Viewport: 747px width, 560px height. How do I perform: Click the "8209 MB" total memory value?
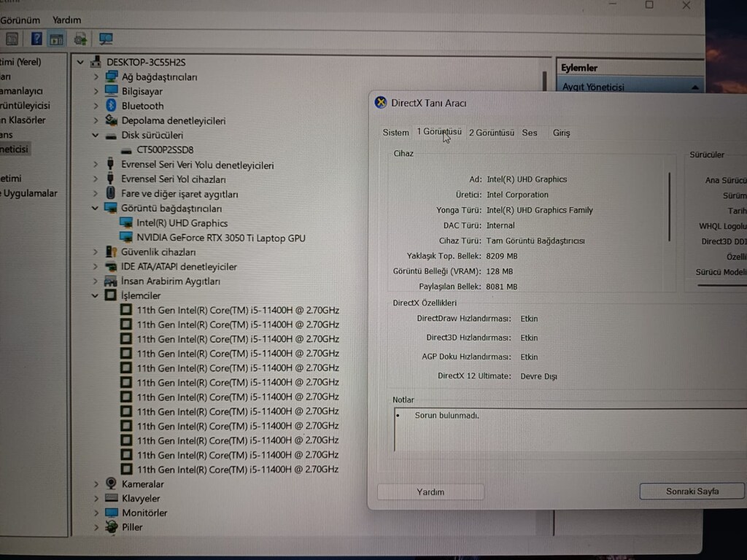click(502, 256)
